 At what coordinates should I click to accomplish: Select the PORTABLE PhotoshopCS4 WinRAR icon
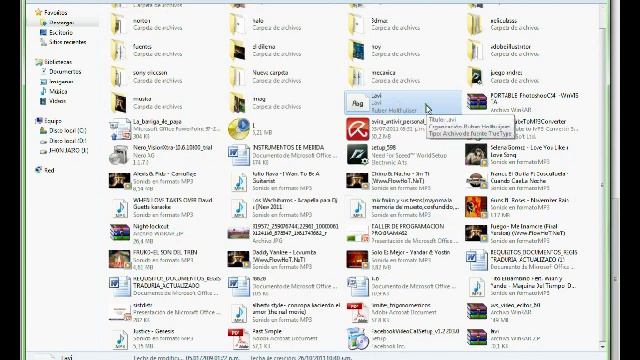(x=476, y=102)
